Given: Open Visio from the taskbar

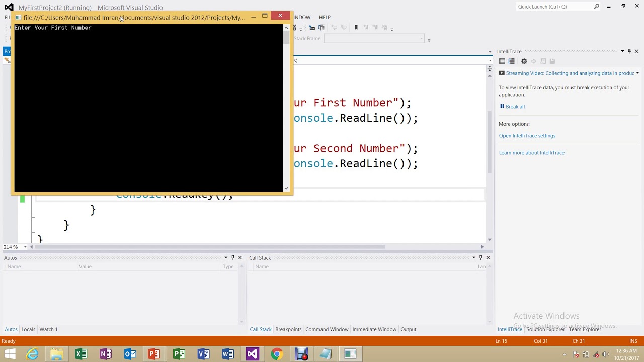Looking at the screenshot, I should 203,354.
